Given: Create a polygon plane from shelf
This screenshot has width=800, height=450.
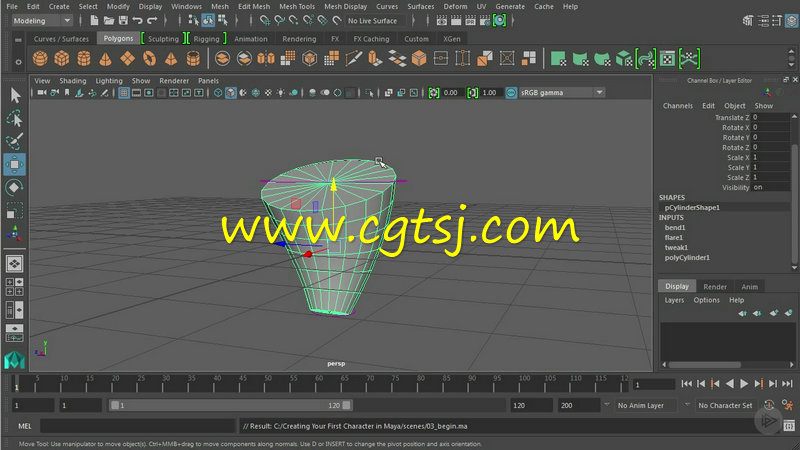Looking at the screenshot, I should pyautogui.click(x=127, y=59).
